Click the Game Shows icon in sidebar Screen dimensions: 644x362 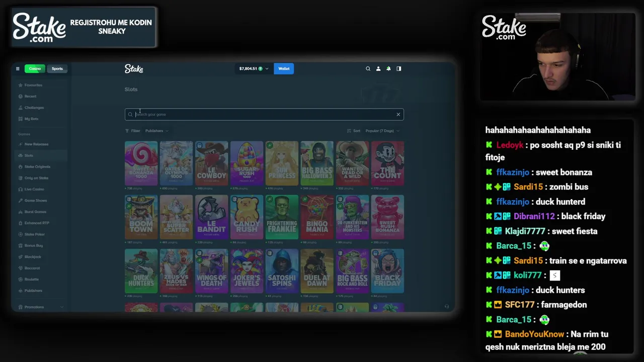pyautogui.click(x=20, y=201)
